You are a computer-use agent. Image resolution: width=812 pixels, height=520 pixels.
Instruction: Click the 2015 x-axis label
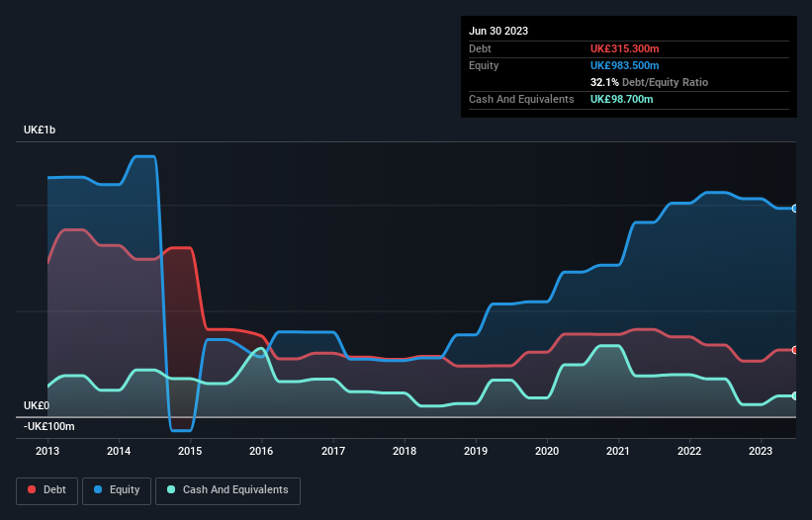[x=190, y=451]
